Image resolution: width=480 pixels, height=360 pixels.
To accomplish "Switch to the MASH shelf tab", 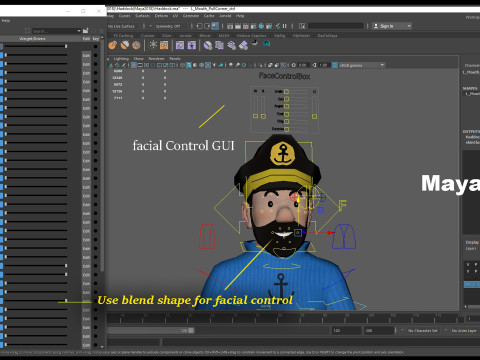I will 224,36.
